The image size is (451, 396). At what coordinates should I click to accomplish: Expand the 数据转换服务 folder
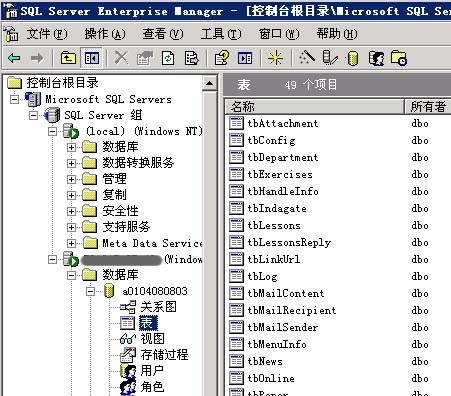click(x=71, y=163)
